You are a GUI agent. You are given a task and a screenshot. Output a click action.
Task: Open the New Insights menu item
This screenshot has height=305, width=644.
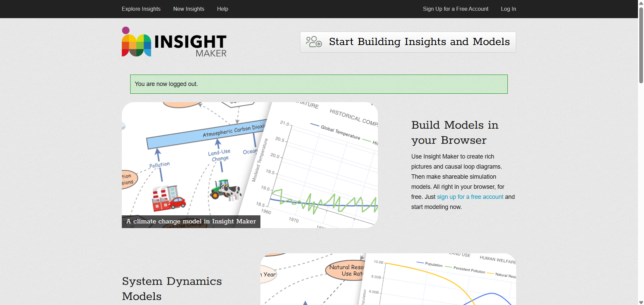[189, 9]
